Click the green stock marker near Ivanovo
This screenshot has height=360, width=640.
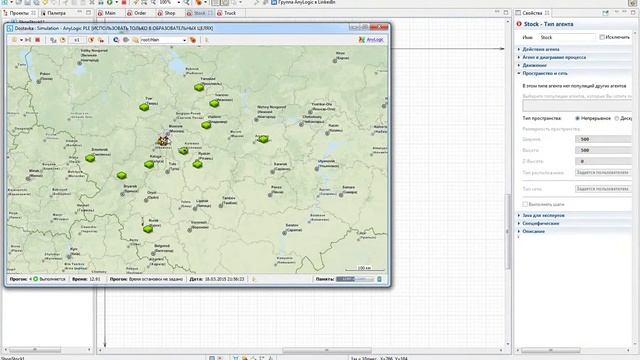tap(214, 104)
